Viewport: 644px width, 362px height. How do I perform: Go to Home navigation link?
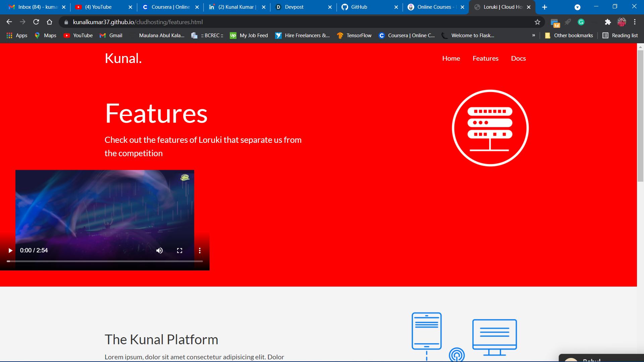coord(451,58)
